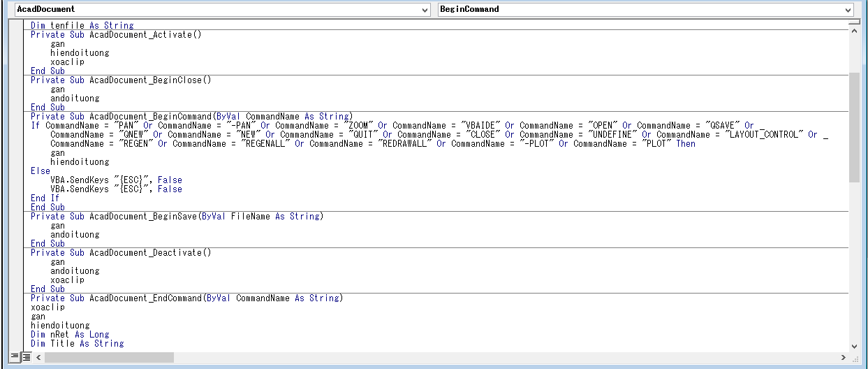Toggle breakpoint in margin beside Else line
868x369 pixels.
pyautogui.click(x=18, y=171)
